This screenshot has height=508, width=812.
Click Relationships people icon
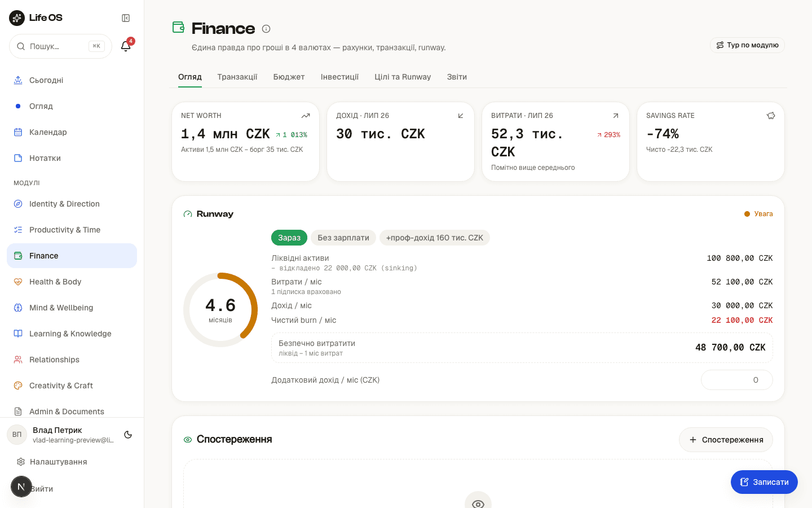point(18,360)
